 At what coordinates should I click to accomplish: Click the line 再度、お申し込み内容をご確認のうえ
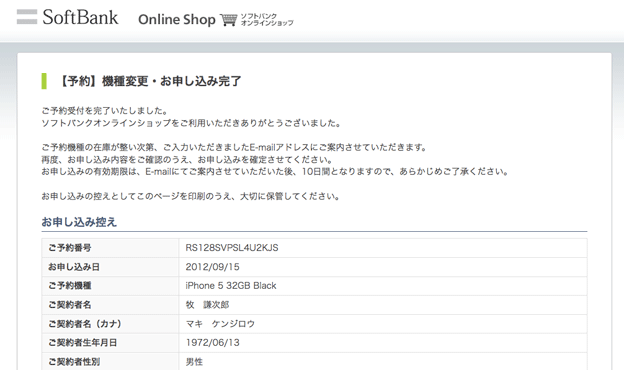187,160
